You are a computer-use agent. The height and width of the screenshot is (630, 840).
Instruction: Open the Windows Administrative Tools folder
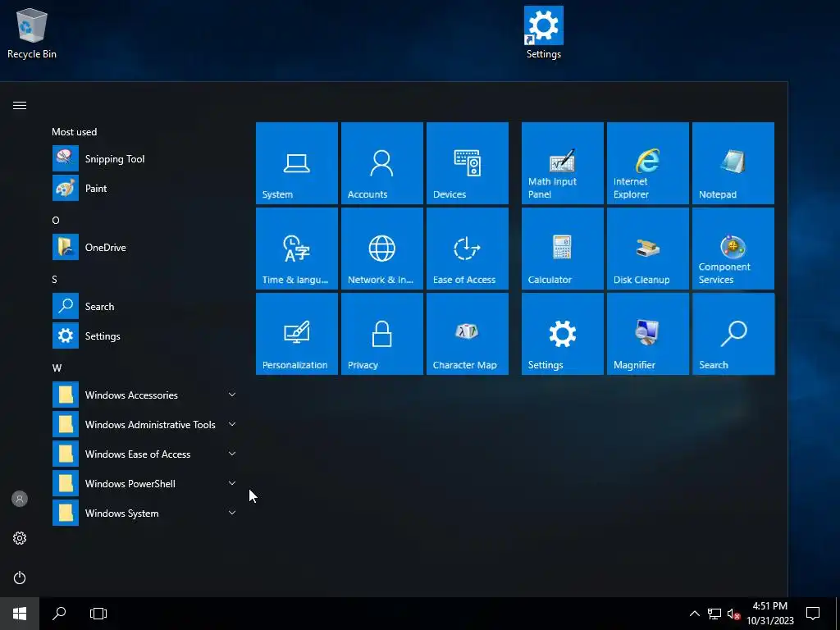pyautogui.click(x=144, y=424)
